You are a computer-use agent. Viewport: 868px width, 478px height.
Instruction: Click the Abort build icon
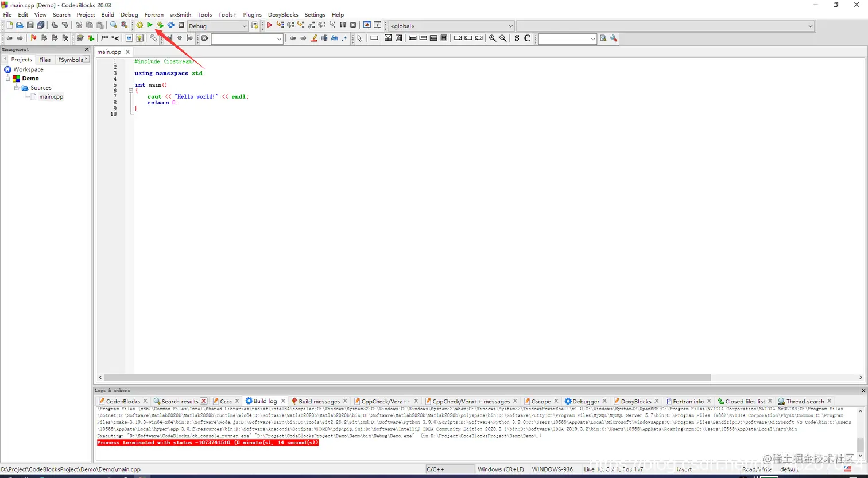[x=181, y=25]
